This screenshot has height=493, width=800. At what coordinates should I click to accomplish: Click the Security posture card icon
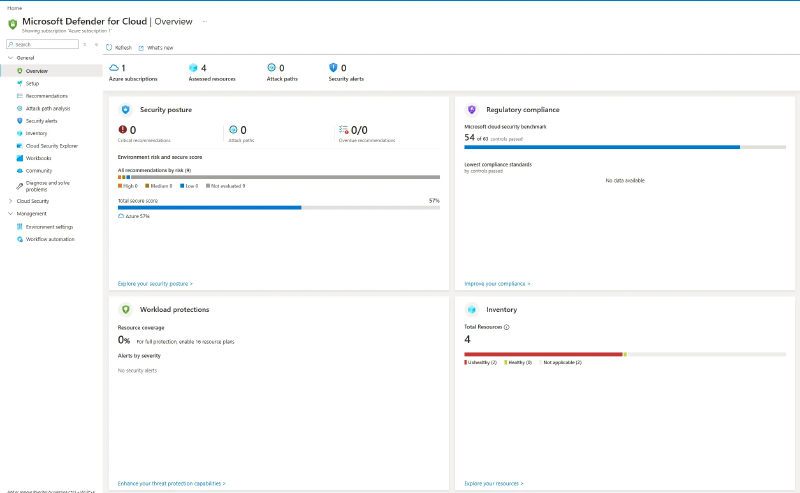coord(126,109)
